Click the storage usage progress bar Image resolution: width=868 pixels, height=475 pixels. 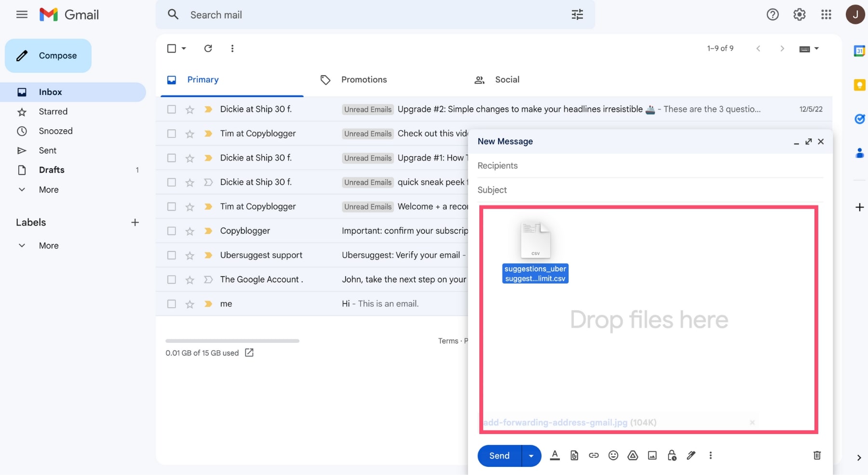(232, 341)
